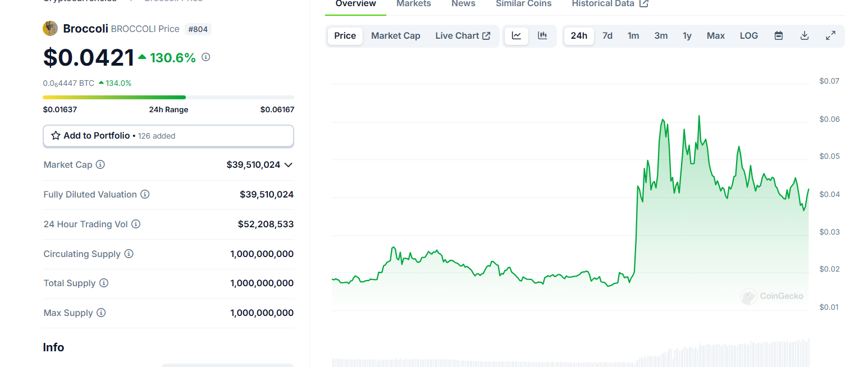Expand chart to fullscreen
Image resolution: width=868 pixels, height=367 pixels.
click(x=830, y=35)
